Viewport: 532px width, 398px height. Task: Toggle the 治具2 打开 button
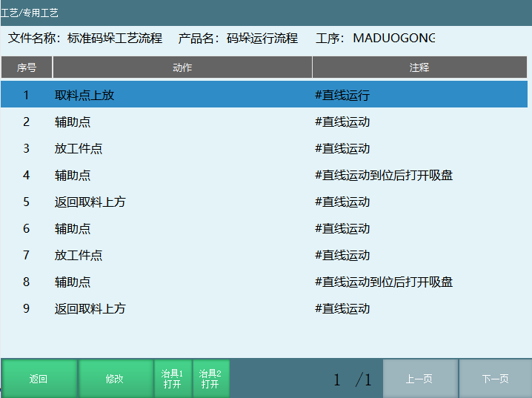tap(210, 379)
